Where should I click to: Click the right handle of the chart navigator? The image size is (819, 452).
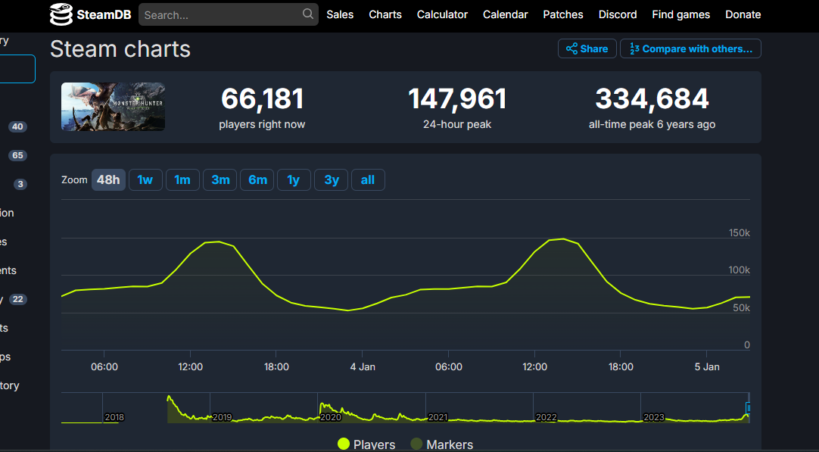[748, 408]
